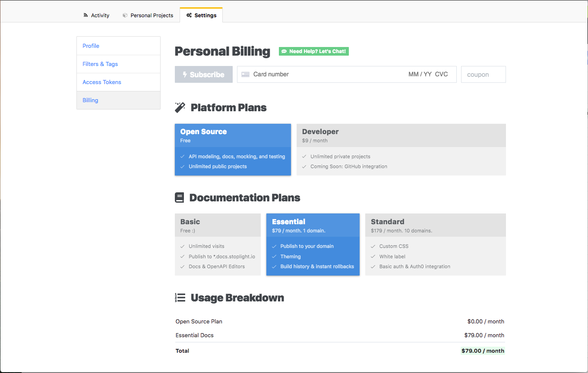Viewport: 588px width, 373px height.
Task: Click the Settings gears icon
Action: pyautogui.click(x=189, y=16)
